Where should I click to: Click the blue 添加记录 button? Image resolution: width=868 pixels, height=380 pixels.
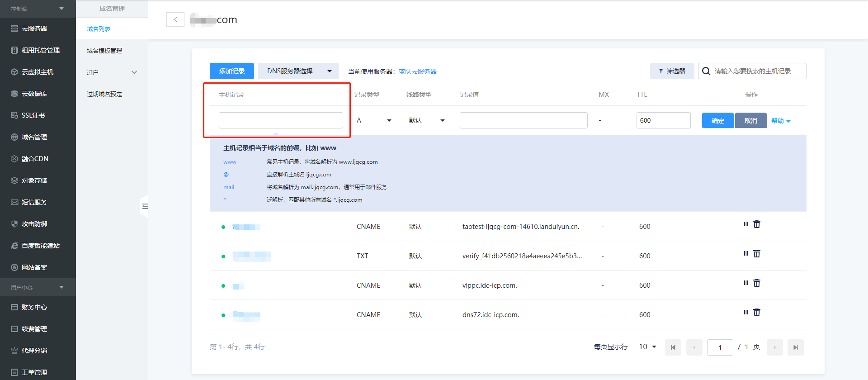point(231,71)
